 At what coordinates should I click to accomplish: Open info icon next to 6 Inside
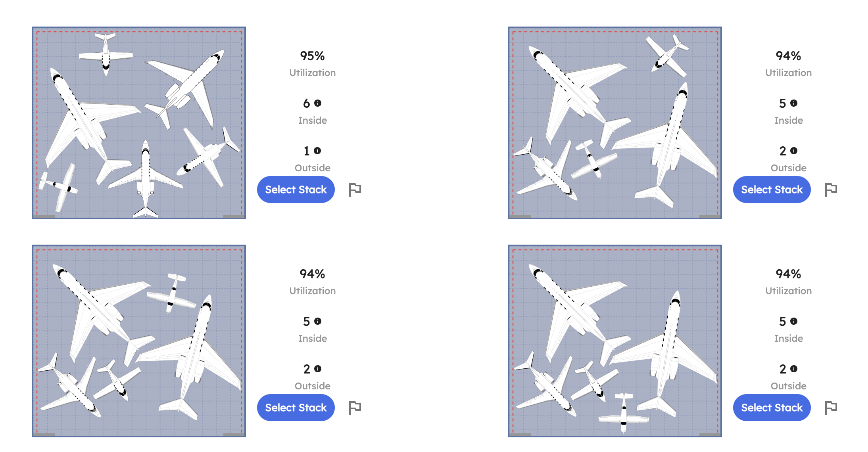pos(318,103)
